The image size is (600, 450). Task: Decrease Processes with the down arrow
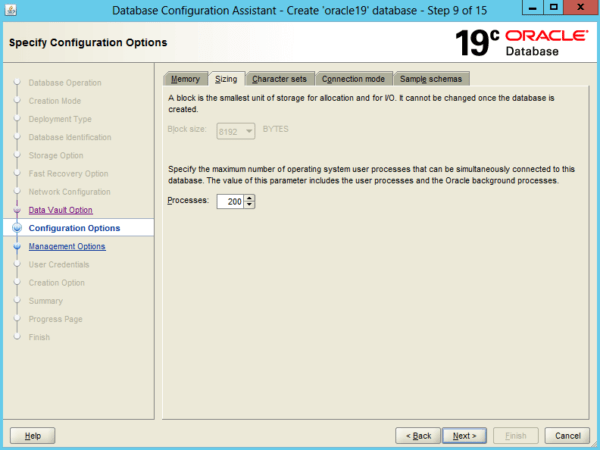pos(249,205)
